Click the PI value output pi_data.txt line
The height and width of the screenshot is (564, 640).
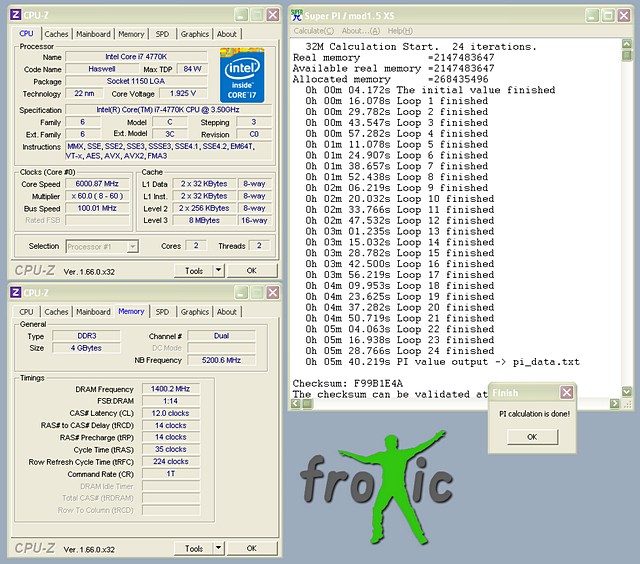[x=442, y=362]
